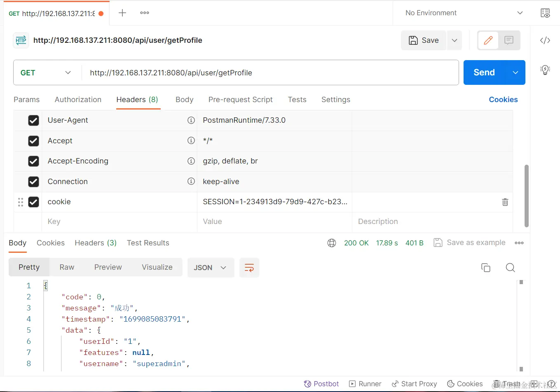Viewport: 560px width, 392px height.
Task: Copy response body to clipboard
Action: 486,268
